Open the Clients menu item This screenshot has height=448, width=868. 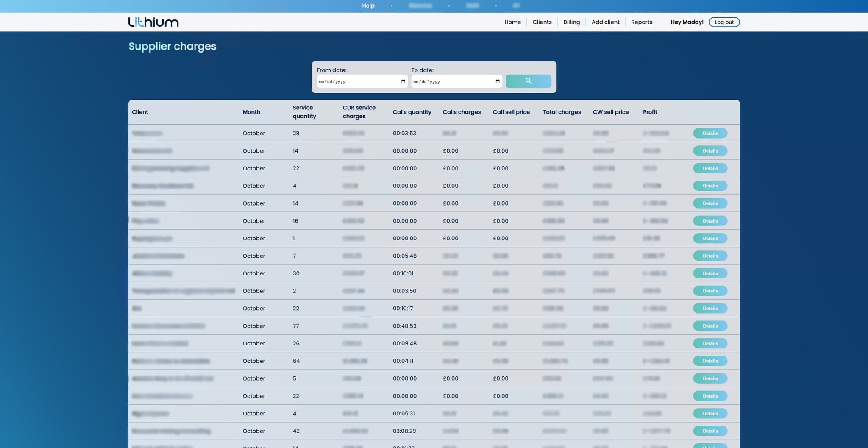click(x=542, y=22)
